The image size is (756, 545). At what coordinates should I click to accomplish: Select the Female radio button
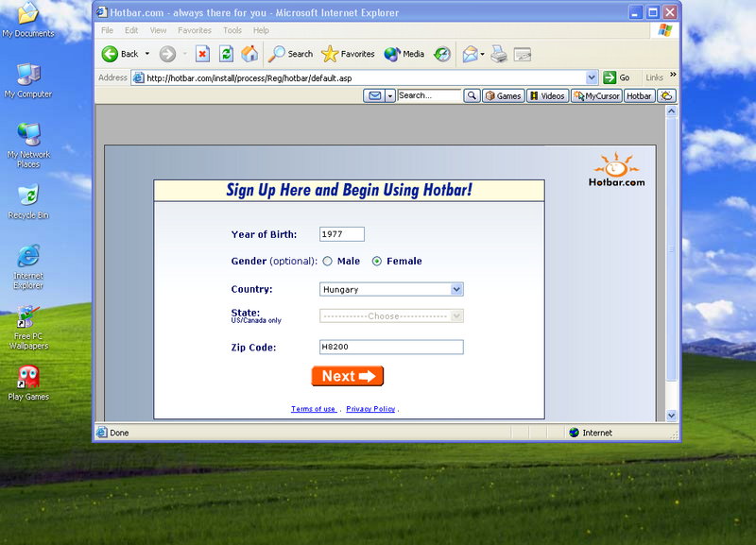(377, 262)
